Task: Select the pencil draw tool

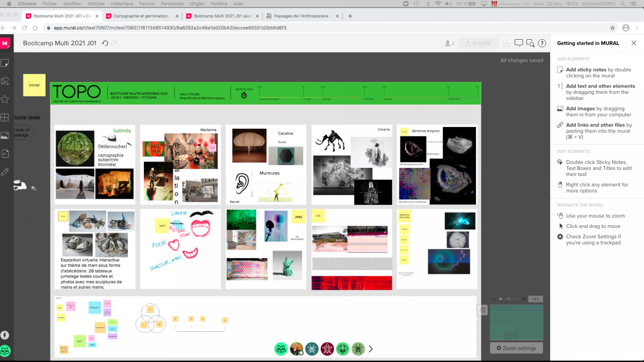Action: coord(5,172)
